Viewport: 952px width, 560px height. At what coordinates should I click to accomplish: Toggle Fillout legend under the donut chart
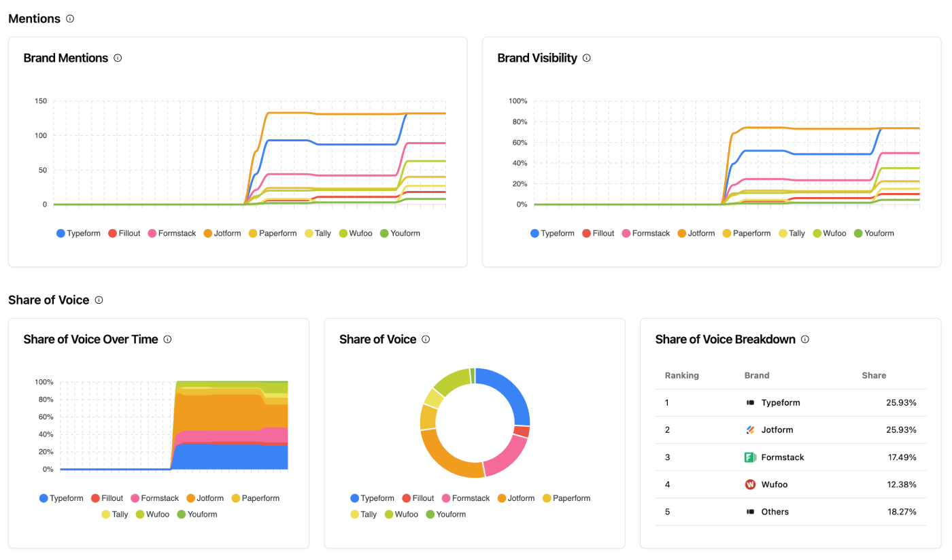(418, 499)
